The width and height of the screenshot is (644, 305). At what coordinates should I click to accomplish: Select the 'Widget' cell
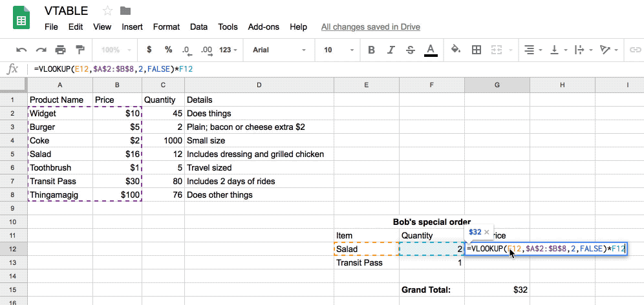[60, 113]
